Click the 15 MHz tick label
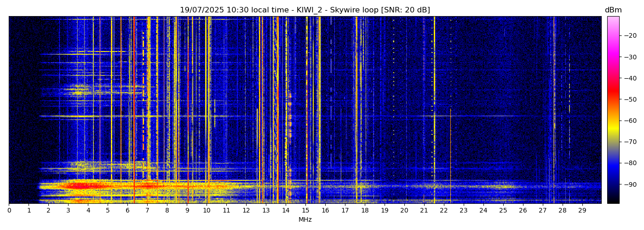Screen dimensions: 644x230 (x=305, y=211)
